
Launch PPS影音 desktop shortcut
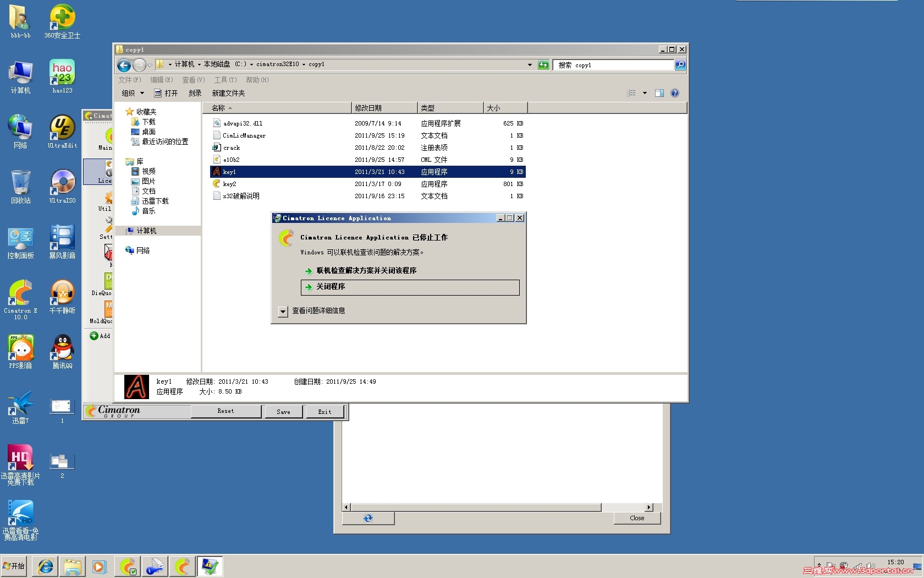[x=20, y=352]
